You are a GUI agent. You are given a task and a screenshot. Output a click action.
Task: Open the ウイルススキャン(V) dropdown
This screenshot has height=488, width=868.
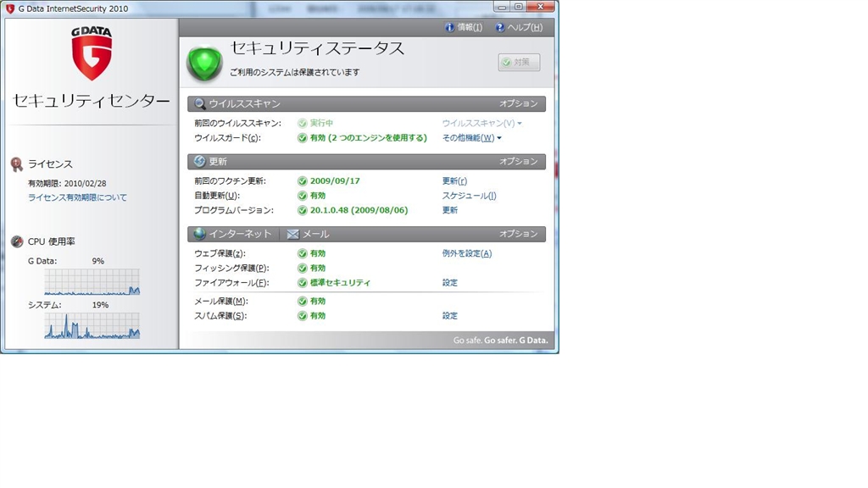(481, 123)
